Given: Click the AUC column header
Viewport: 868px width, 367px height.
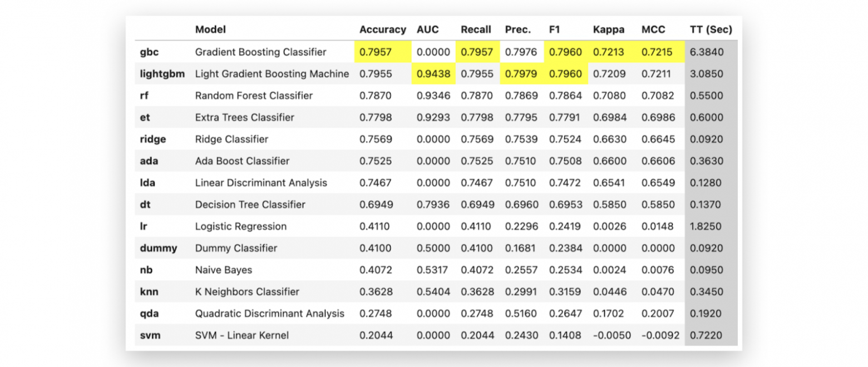Looking at the screenshot, I should [x=428, y=30].
